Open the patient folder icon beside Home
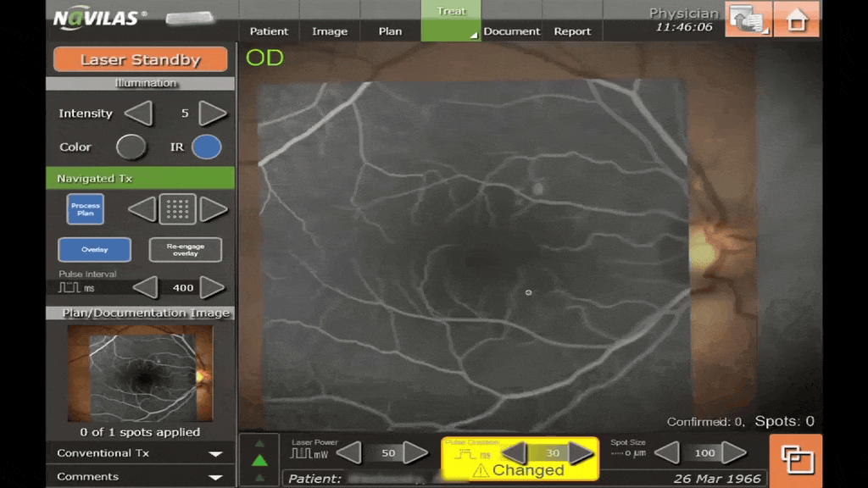Screen dimensions: 868x488 point(748,19)
